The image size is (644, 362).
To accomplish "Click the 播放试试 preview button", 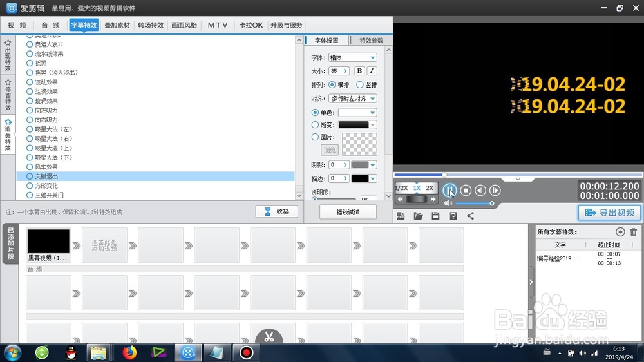I will click(348, 212).
